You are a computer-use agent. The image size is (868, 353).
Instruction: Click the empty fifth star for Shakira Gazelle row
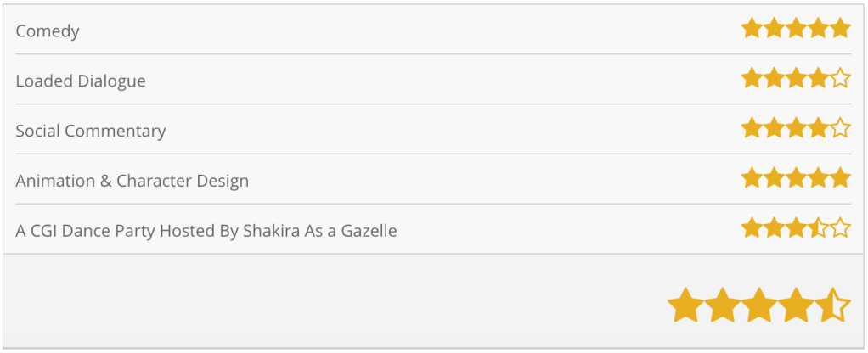(x=840, y=228)
